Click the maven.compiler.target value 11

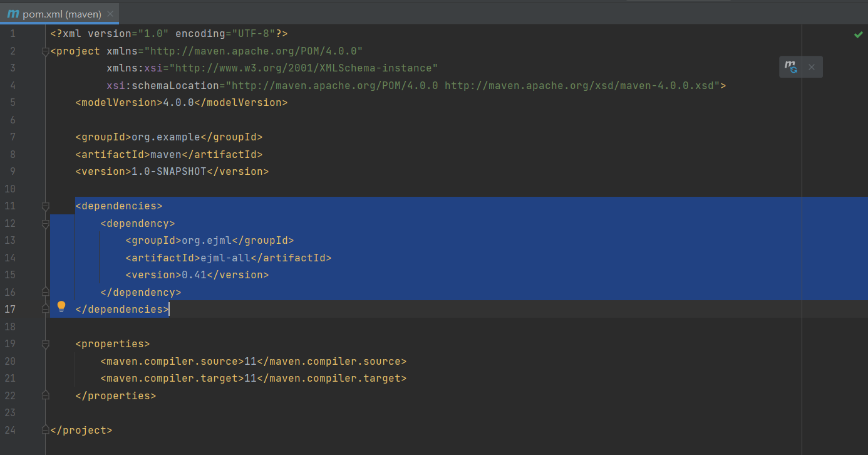251,378
